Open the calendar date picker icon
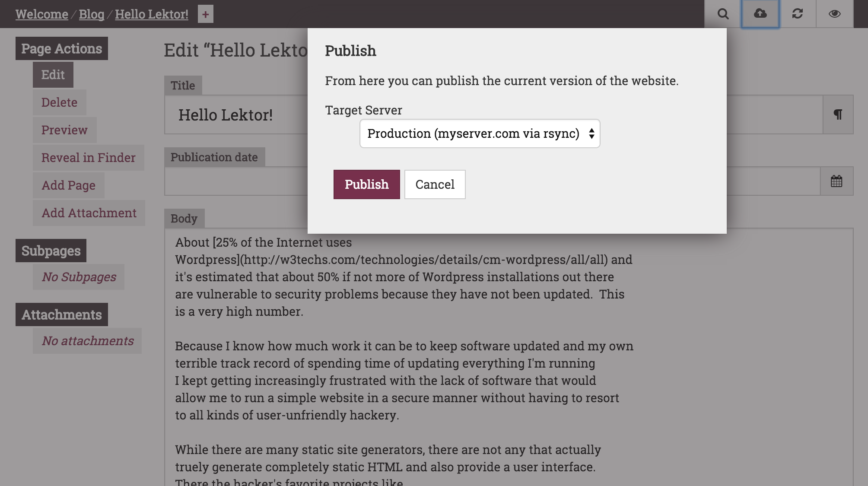This screenshot has width=868, height=486. tap(837, 181)
